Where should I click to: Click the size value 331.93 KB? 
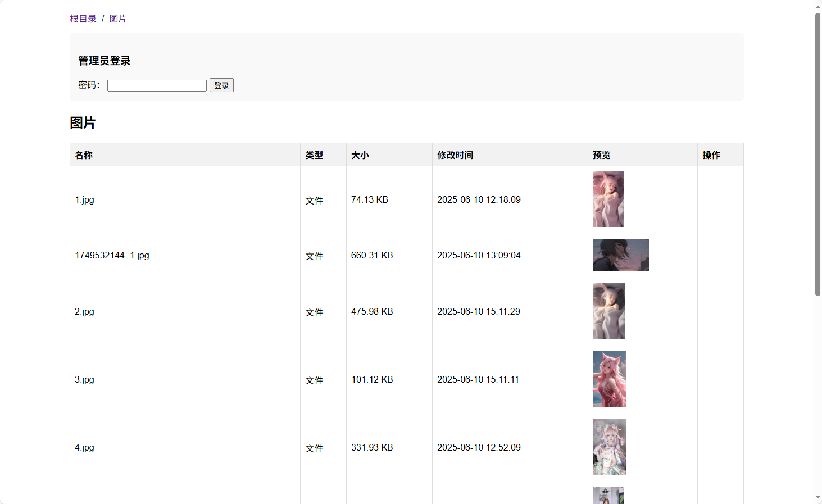tap(372, 448)
